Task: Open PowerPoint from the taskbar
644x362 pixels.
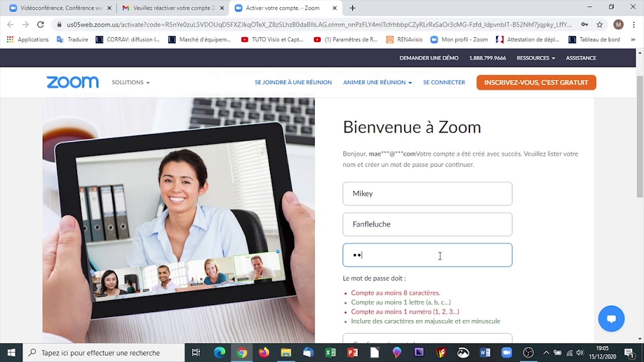Action: click(353, 352)
